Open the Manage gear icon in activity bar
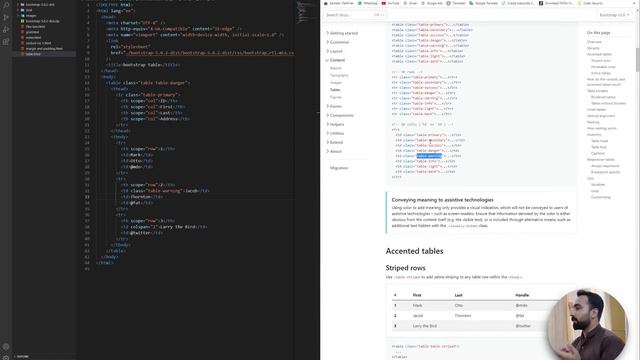Viewport: 640px width, 360px height. [6, 357]
